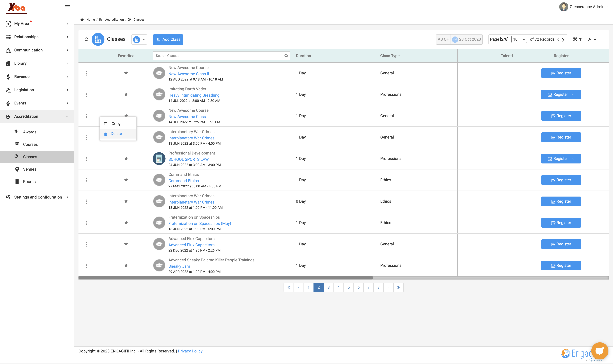Click the horizontal table scrollbar

click(225, 278)
